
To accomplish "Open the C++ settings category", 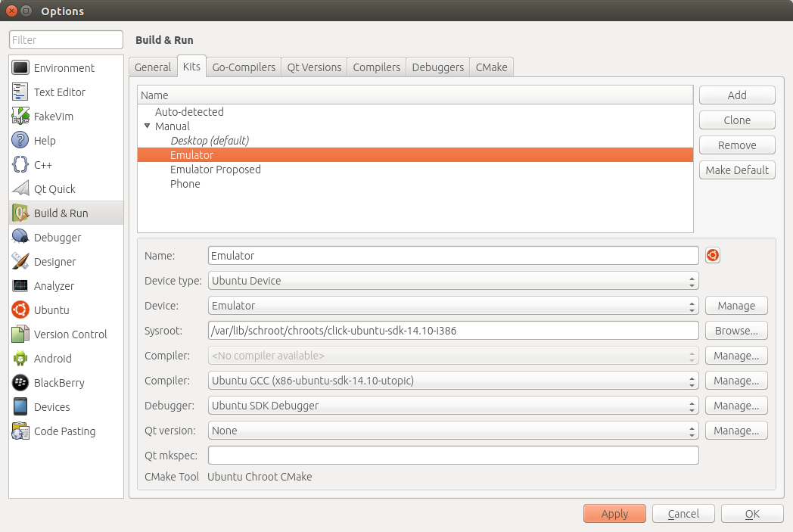I will pos(43,165).
